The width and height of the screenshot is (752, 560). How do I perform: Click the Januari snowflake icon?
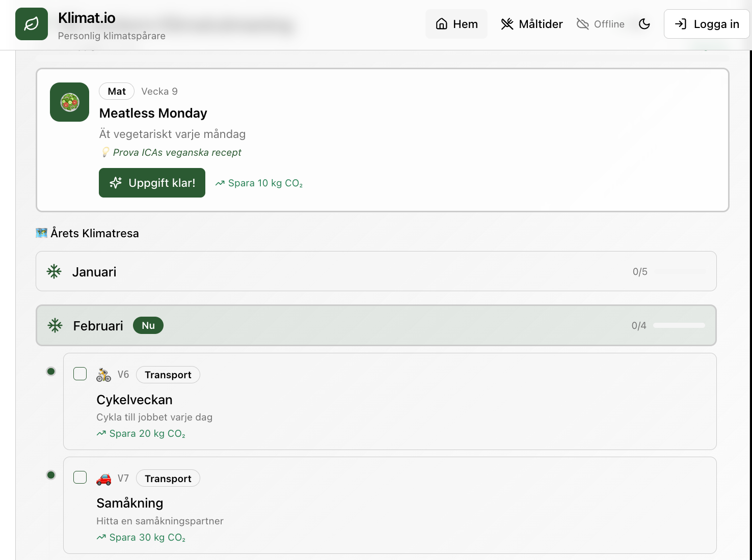click(x=54, y=271)
